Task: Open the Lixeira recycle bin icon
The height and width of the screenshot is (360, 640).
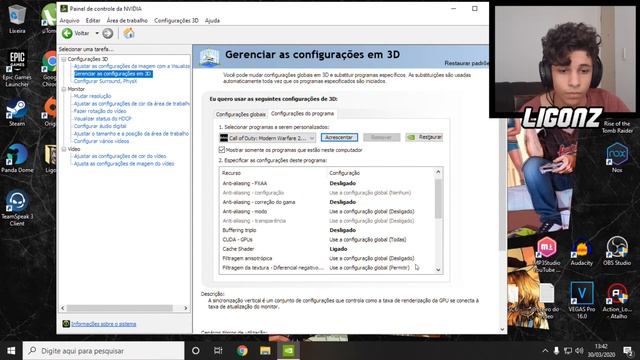Action: click(17, 19)
